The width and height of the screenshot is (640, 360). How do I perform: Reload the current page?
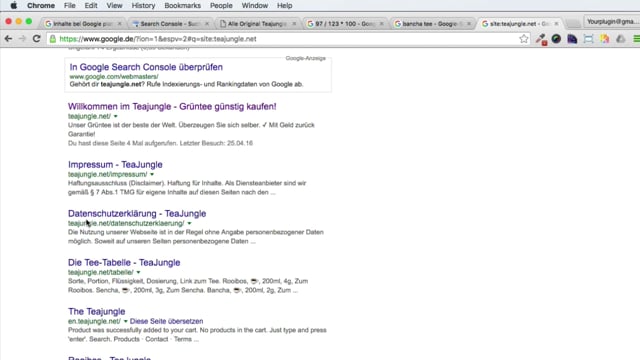(x=36, y=39)
